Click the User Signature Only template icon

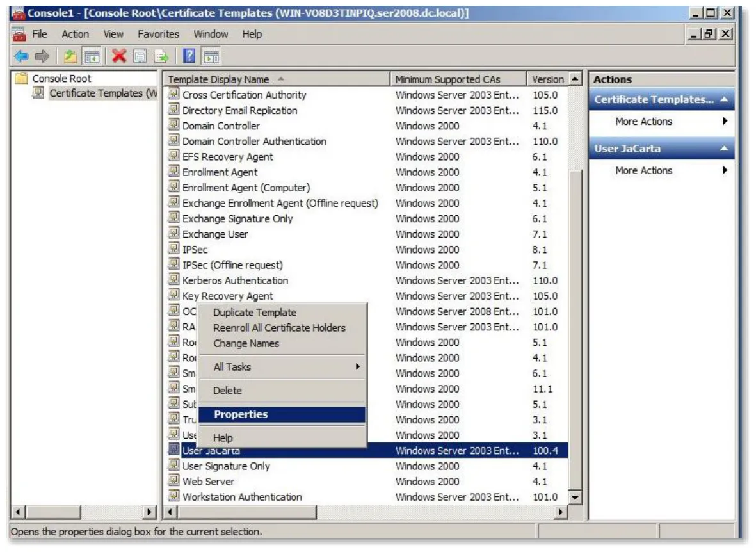[x=173, y=466]
